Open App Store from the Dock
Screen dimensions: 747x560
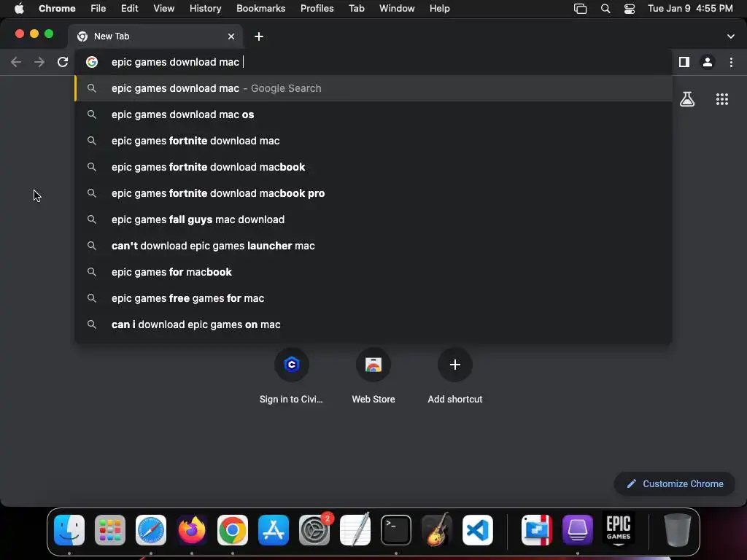click(274, 530)
